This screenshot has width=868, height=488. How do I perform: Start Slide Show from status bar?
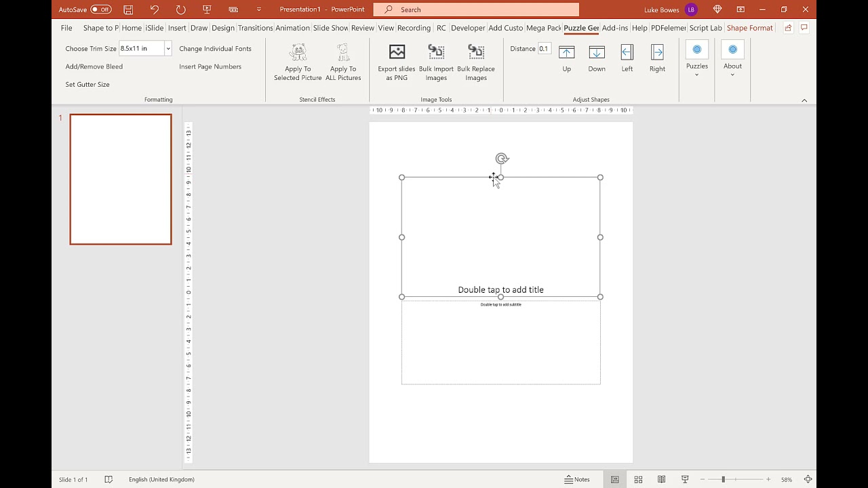(685, 479)
